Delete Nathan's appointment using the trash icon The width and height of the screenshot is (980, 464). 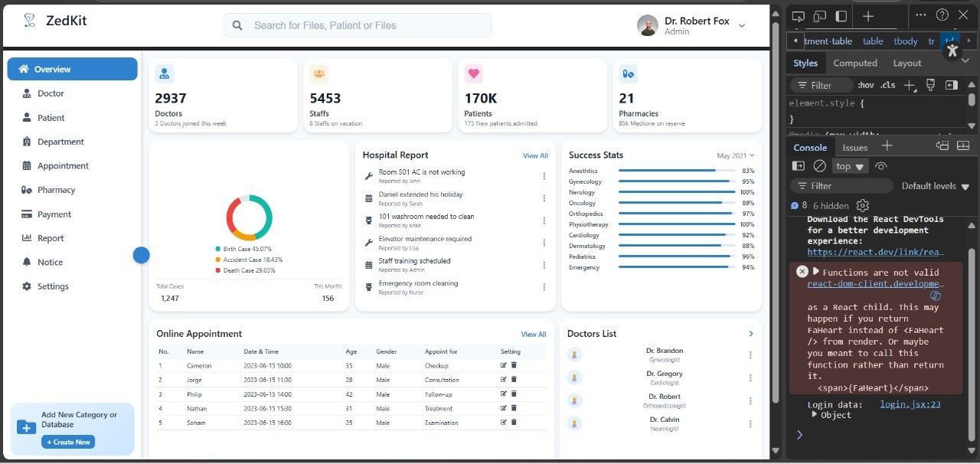click(x=514, y=408)
